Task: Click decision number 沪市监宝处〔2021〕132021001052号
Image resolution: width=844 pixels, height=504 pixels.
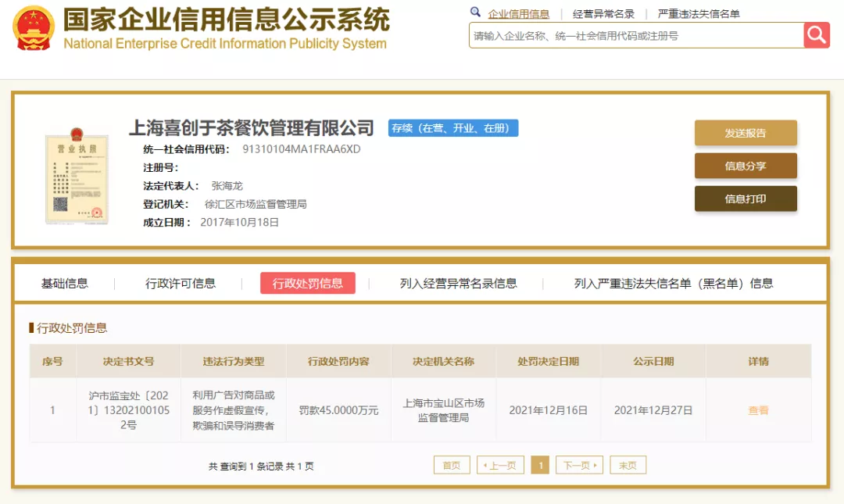Action: tap(129, 410)
